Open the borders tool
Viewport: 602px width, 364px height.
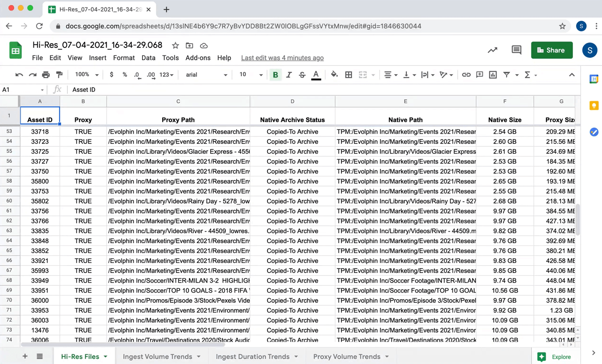pos(349,75)
